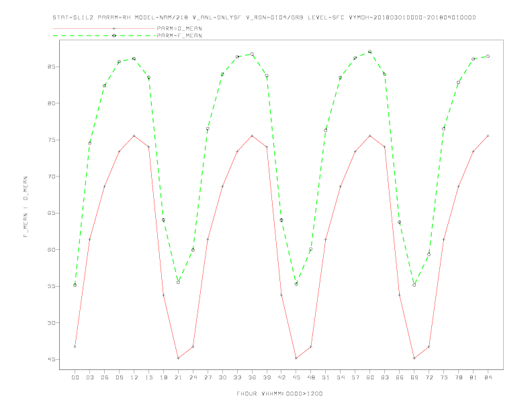Screen dimensions: 532x411
Task: Click the y-axis tick label 55
Action: tap(51, 287)
